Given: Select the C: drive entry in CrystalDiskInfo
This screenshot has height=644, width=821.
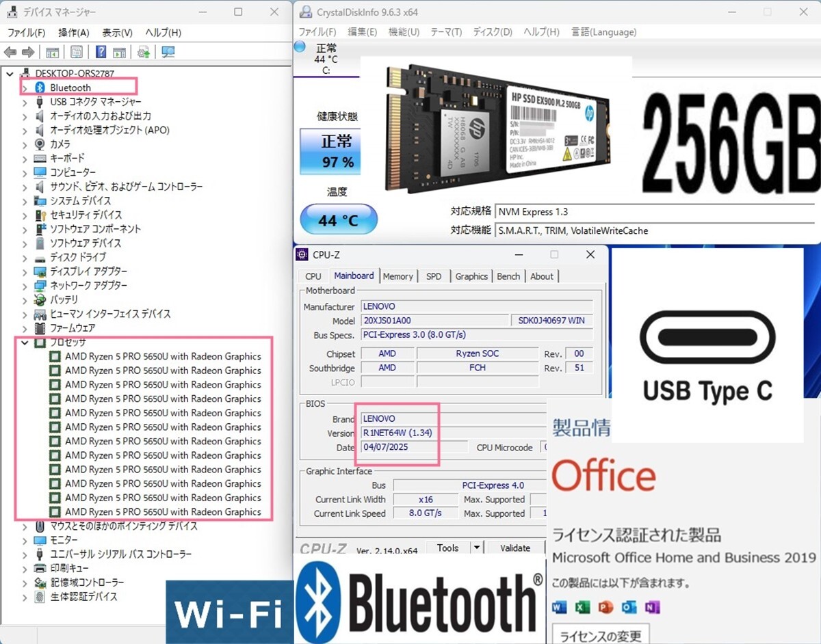Looking at the screenshot, I should (326, 60).
